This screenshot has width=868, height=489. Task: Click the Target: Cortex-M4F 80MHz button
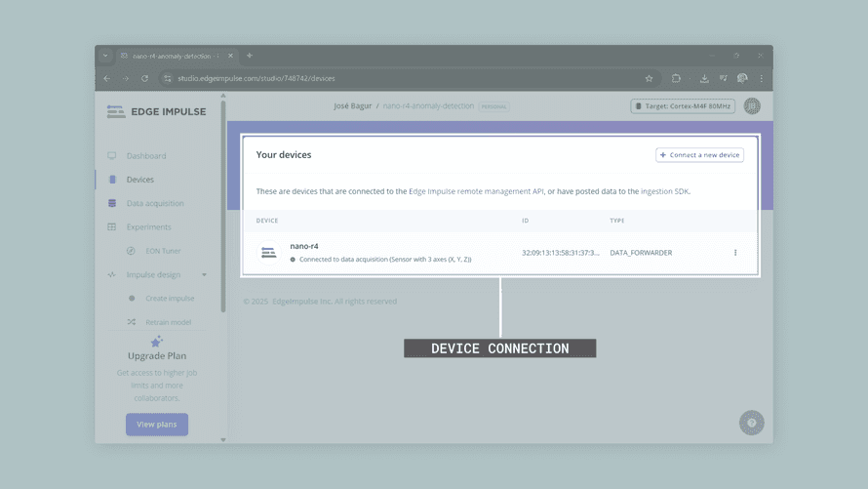pos(683,106)
